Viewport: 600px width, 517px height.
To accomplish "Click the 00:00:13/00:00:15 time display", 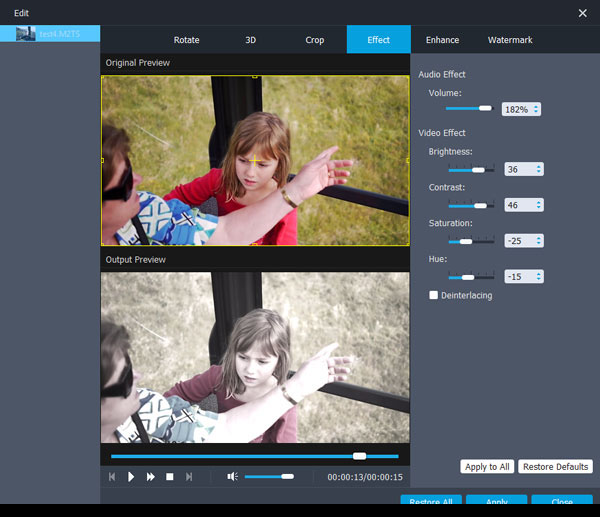I will 365,477.
